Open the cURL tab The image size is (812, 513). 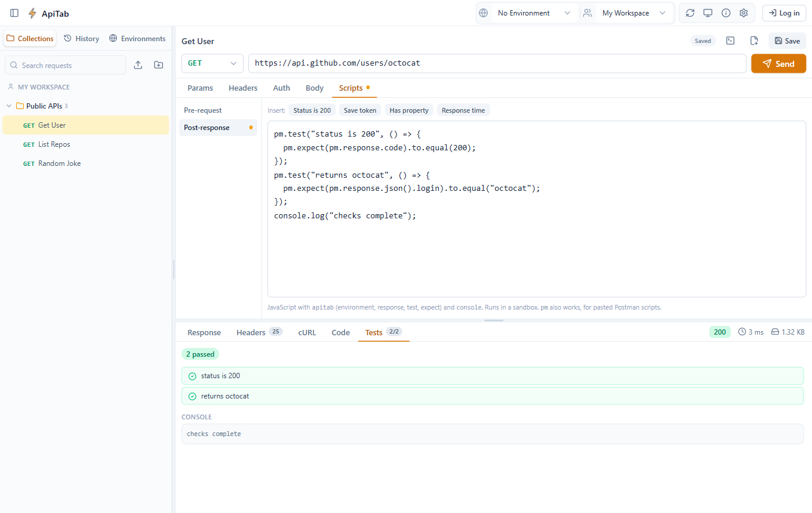coord(307,332)
